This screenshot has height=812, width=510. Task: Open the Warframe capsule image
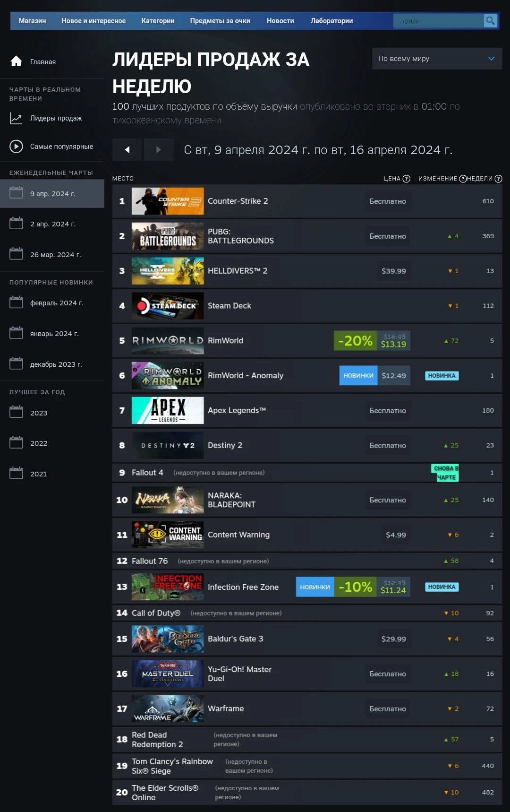pos(168,709)
